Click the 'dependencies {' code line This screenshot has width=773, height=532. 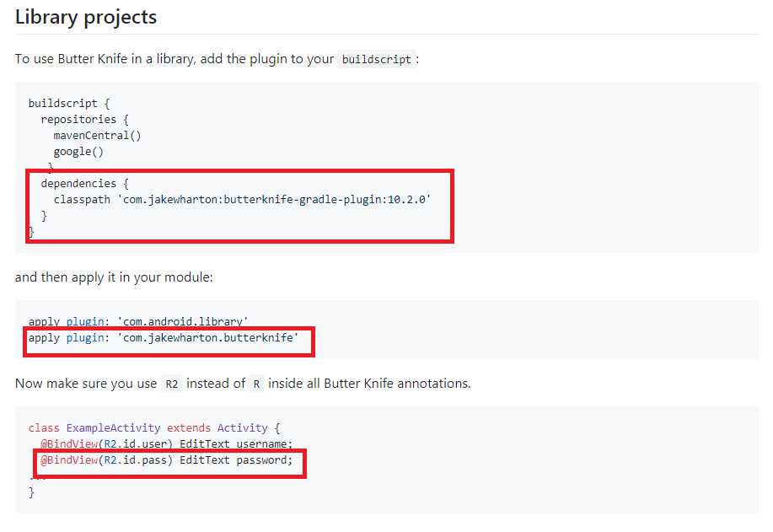(x=84, y=184)
